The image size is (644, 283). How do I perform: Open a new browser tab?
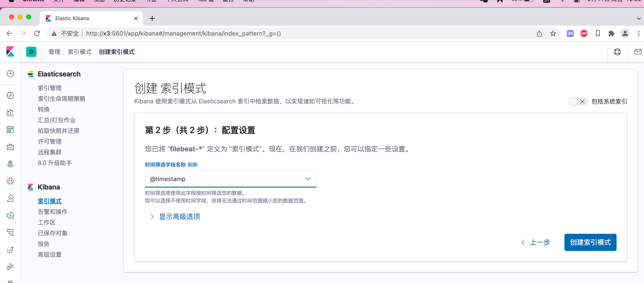[x=152, y=18]
